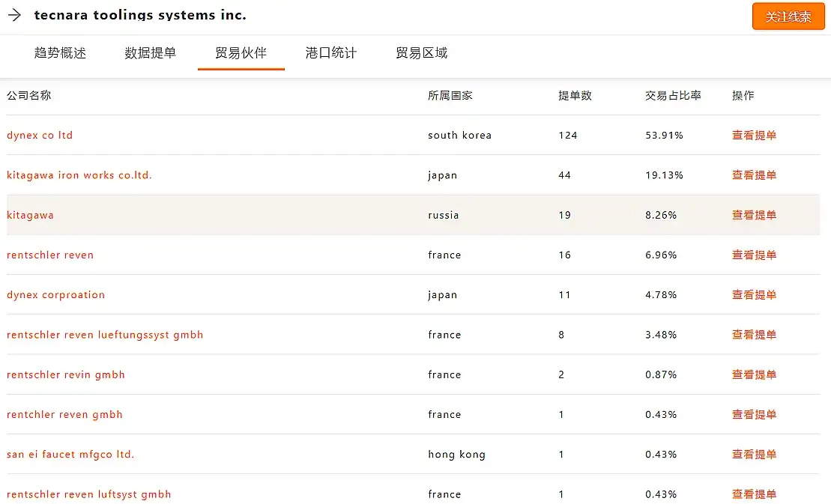
Task: Click the orange 关注线索 button
Action: point(788,16)
